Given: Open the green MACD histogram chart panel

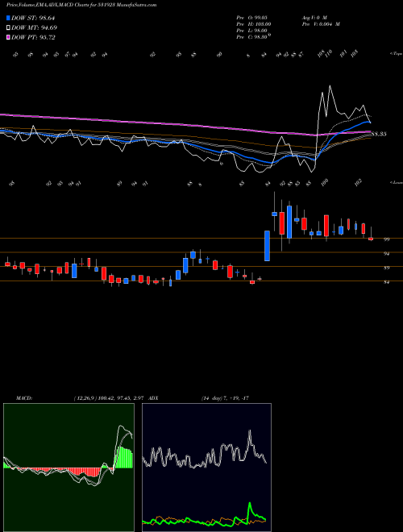Looking at the screenshot, I should (x=69, y=468).
